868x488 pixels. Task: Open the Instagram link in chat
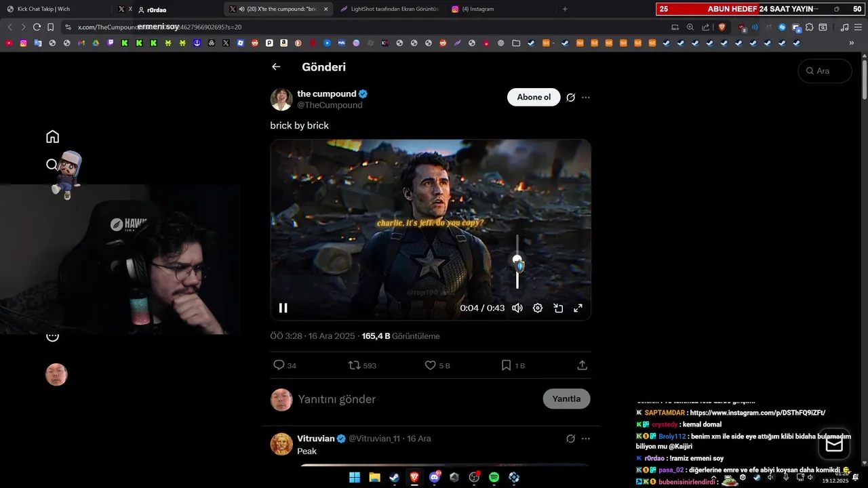click(x=757, y=413)
